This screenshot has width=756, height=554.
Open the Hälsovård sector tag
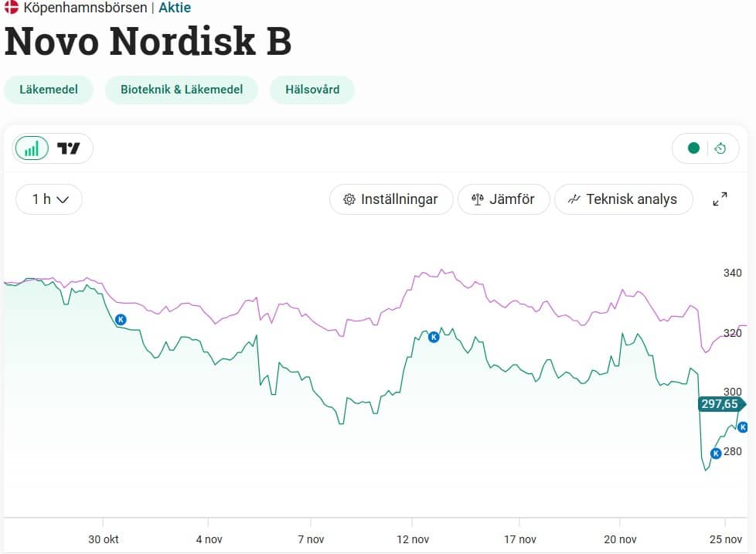(312, 90)
